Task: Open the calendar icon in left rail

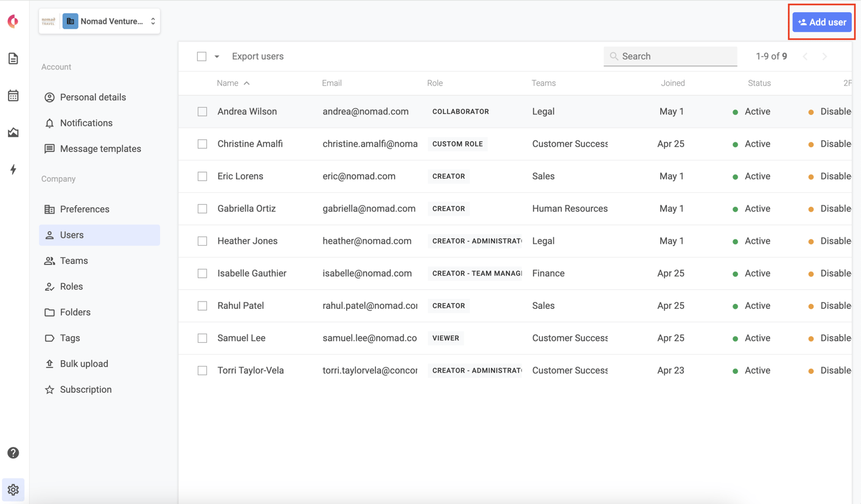Action: [x=13, y=96]
